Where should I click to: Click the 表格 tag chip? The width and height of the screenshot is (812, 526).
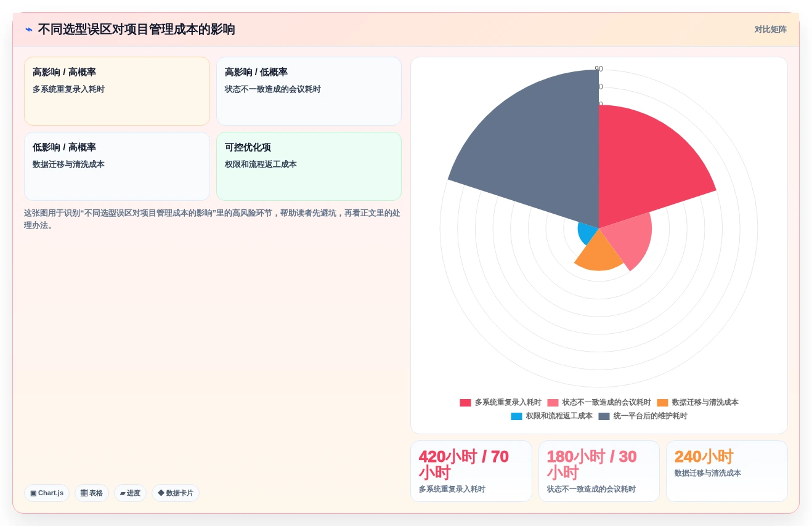(92, 493)
